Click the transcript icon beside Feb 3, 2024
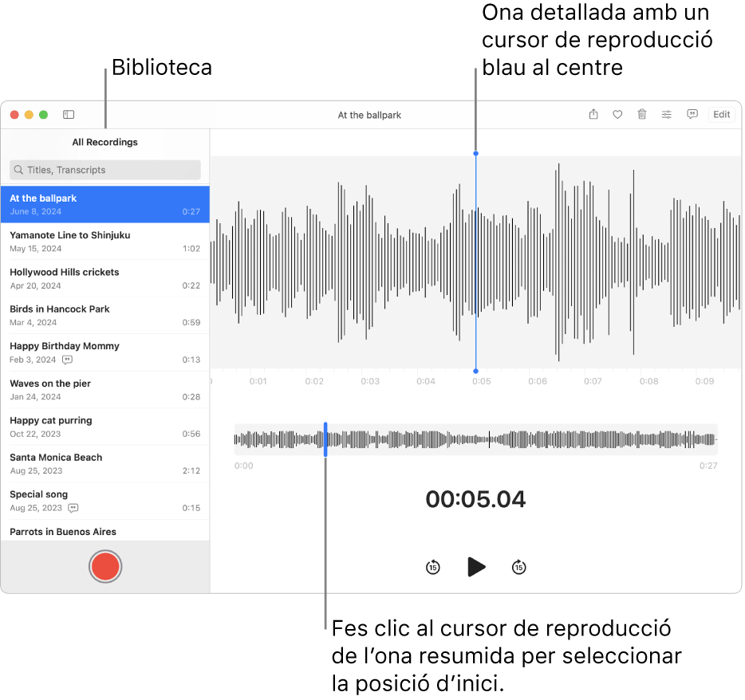The image size is (745, 700). (68, 360)
